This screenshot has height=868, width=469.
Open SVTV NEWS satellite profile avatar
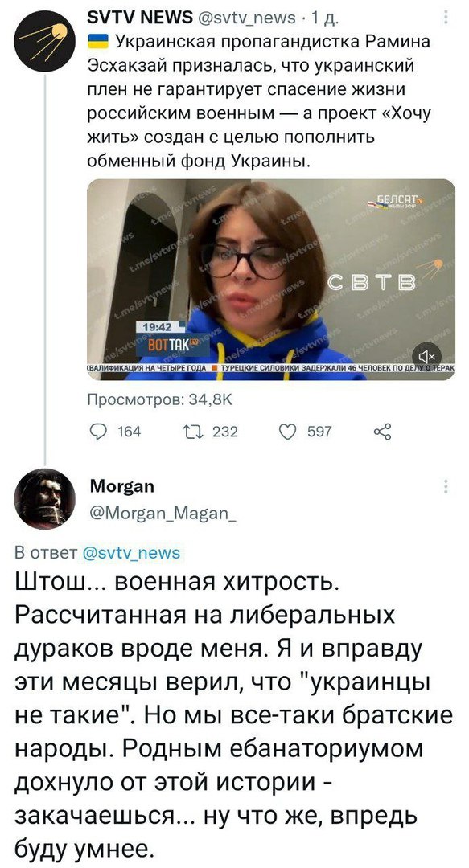tap(44, 41)
